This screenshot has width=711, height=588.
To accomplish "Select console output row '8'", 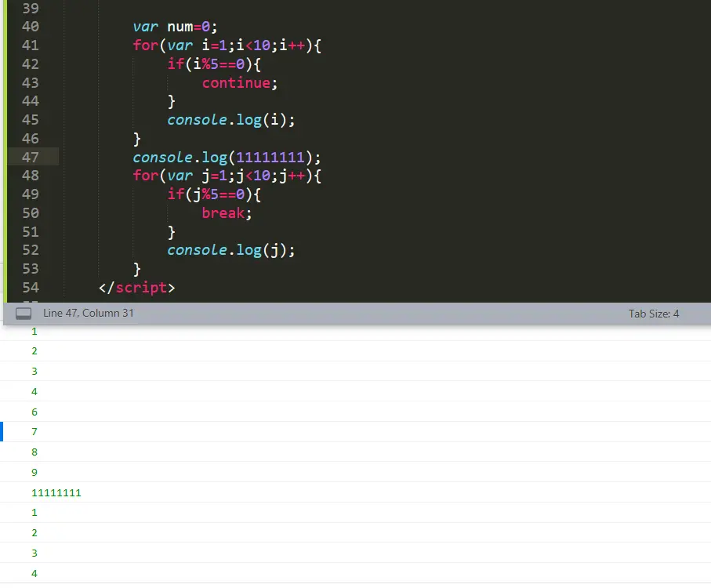I will (x=356, y=452).
